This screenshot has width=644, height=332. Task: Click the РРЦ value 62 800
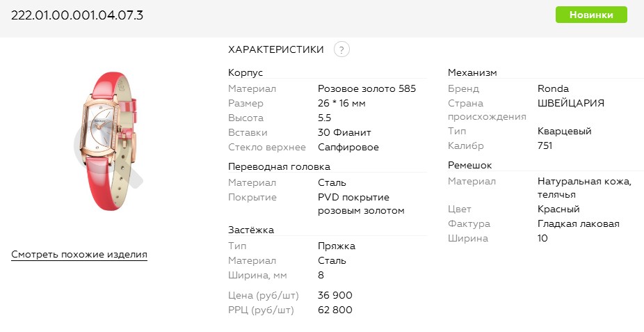pyautogui.click(x=335, y=310)
